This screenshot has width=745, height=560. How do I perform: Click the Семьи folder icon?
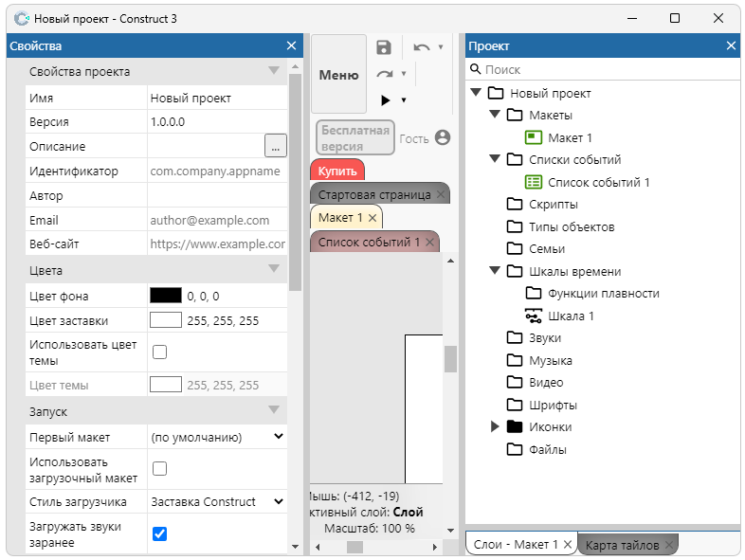[x=515, y=248]
